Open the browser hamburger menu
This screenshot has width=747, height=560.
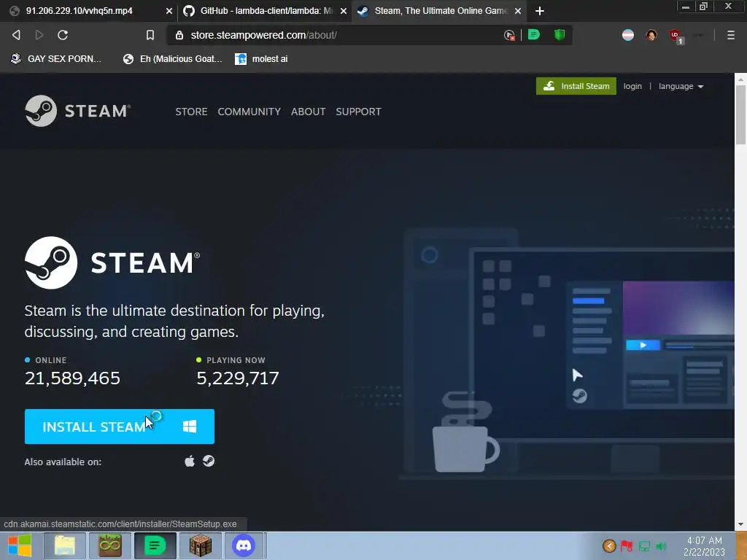click(731, 35)
